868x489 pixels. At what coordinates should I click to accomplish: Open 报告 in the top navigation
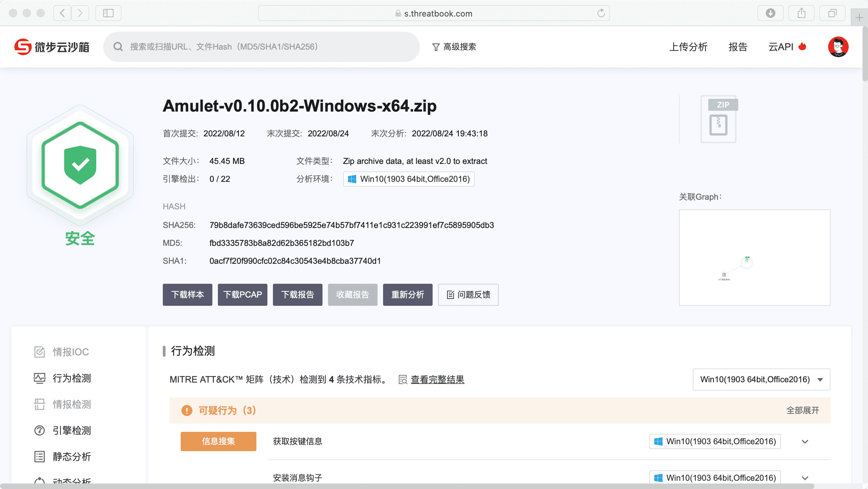tap(738, 47)
